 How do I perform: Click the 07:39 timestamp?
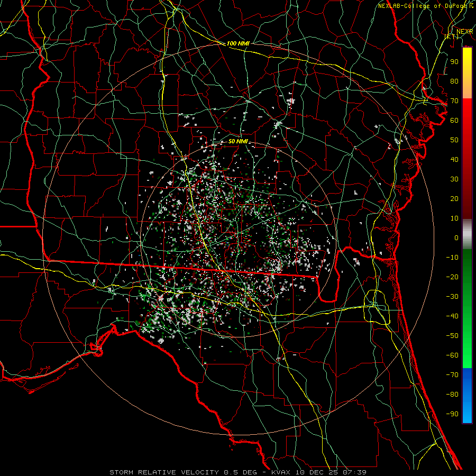tap(354, 472)
